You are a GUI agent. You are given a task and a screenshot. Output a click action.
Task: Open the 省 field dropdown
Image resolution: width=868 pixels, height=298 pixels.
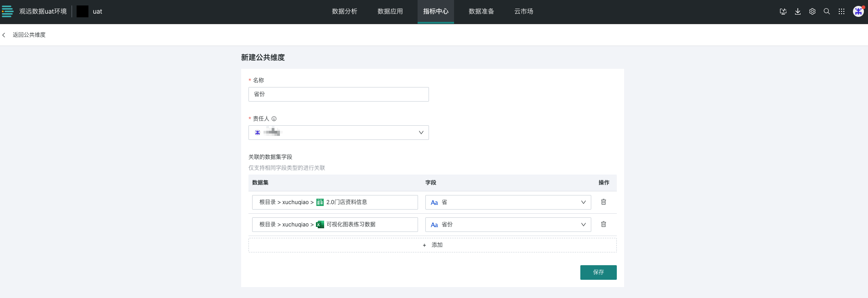508,202
